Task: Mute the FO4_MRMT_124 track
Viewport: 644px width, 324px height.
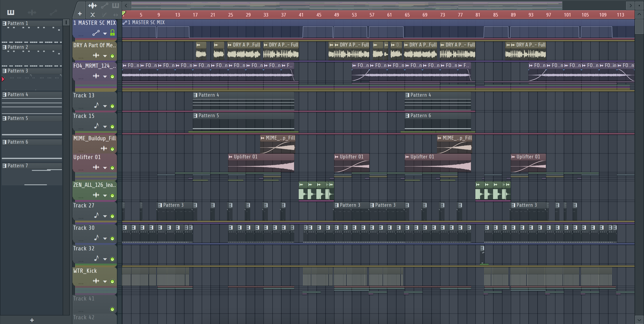Action: pyautogui.click(x=112, y=77)
